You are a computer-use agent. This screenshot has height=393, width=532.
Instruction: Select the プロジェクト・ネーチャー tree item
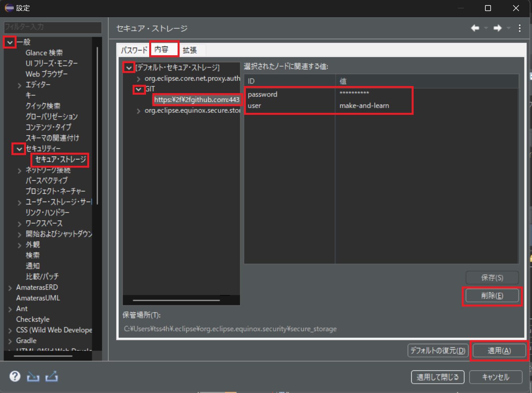tap(56, 191)
